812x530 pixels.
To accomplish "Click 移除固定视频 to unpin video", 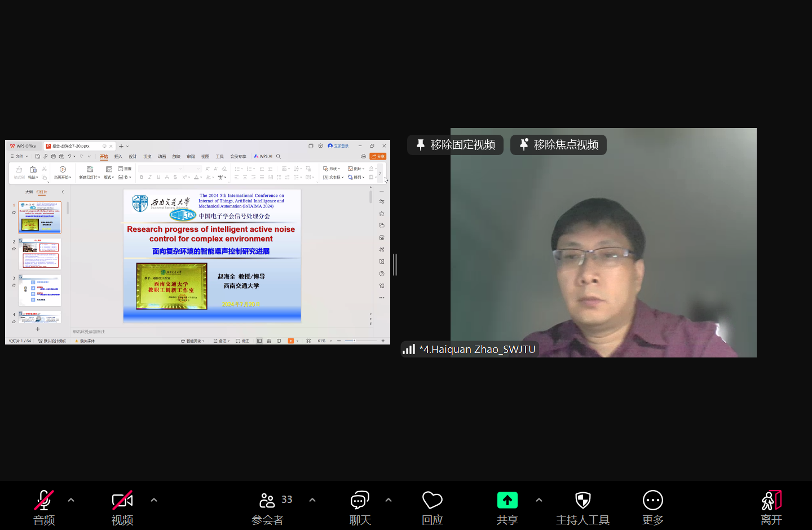I will coord(456,145).
